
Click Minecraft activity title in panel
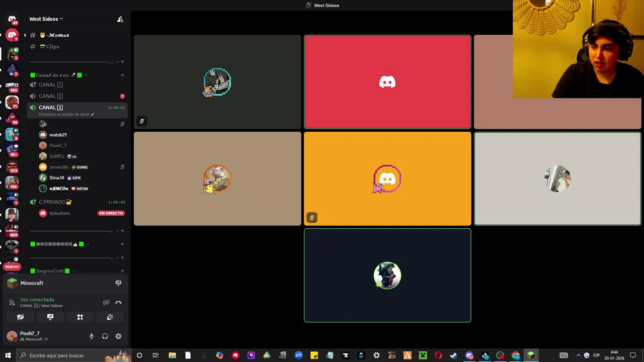32,283
